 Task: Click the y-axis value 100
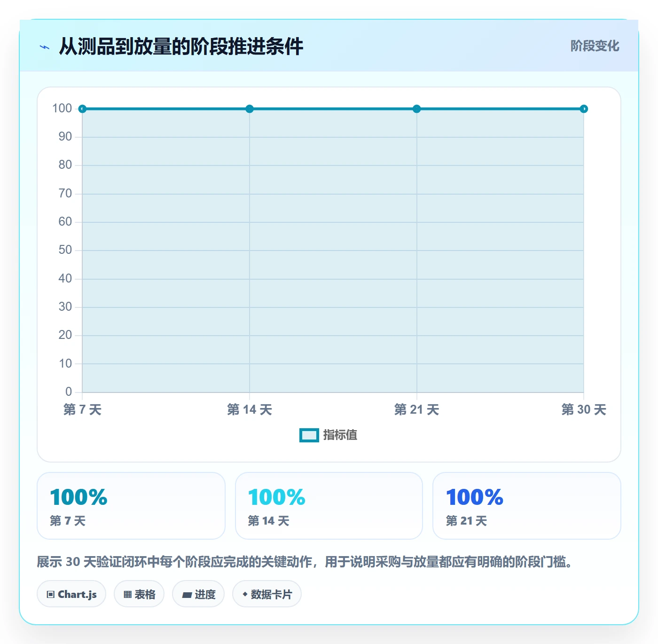(62, 109)
